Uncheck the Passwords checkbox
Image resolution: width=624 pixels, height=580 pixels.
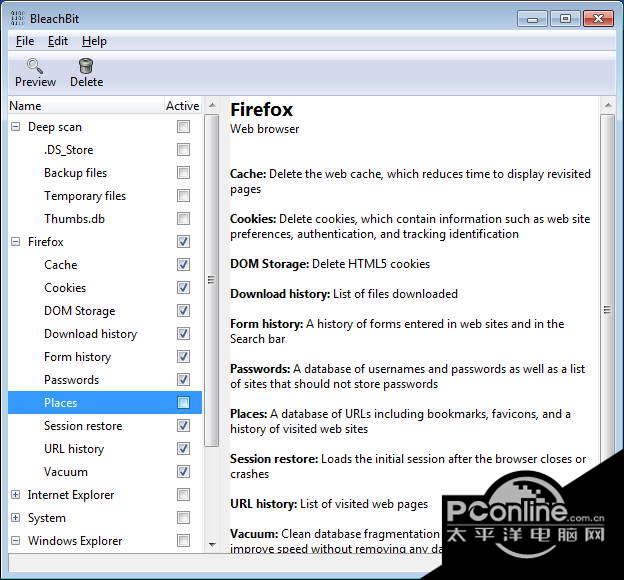point(183,380)
